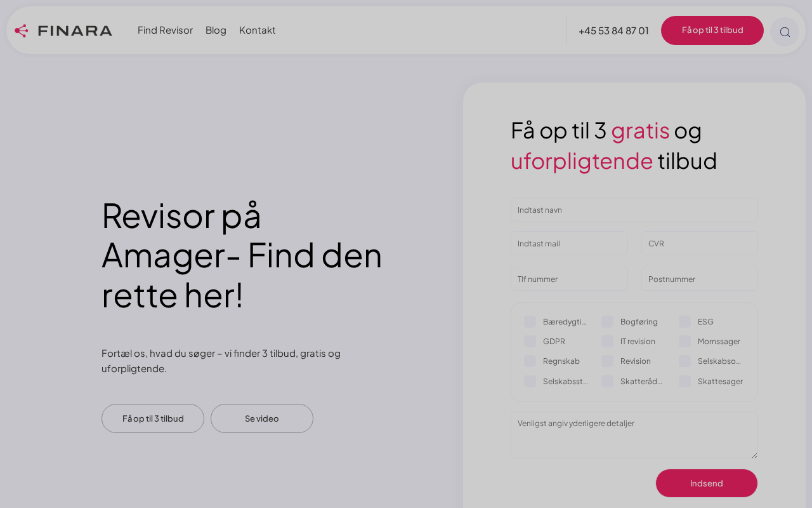Image resolution: width=812 pixels, height=508 pixels.
Task: Click the additional details text area
Action: click(634, 435)
